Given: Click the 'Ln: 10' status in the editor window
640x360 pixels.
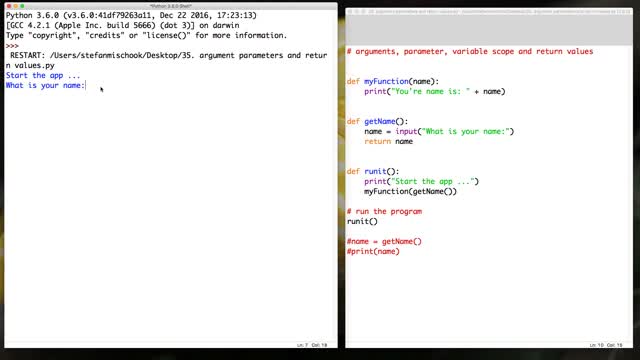Looking at the screenshot, I should (596, 345).
